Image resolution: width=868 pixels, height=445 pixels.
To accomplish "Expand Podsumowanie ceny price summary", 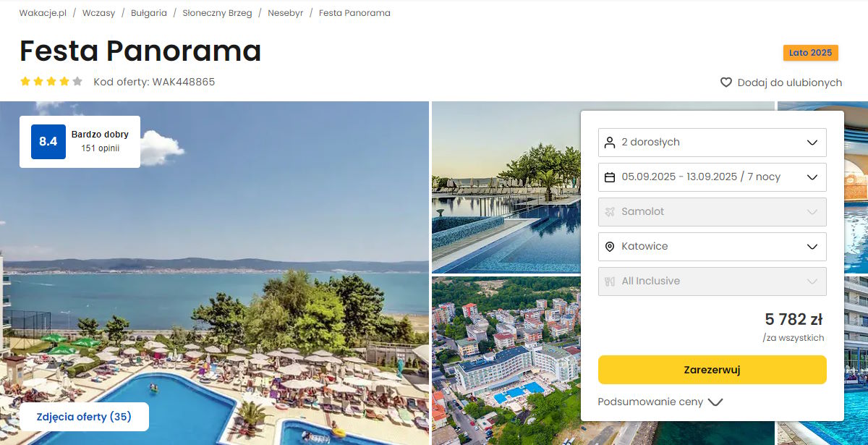I will click(x=660, y=402).
